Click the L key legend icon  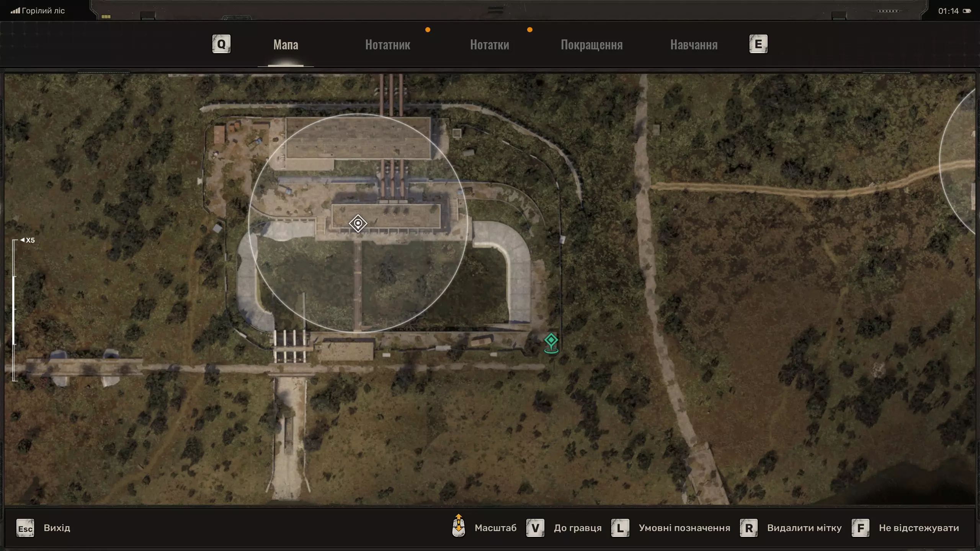coord(620,528)
